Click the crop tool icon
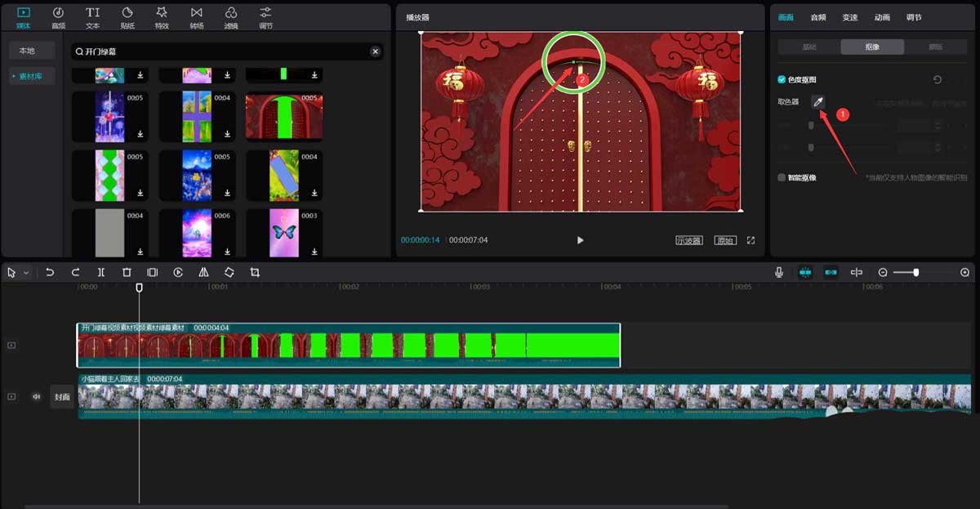 pyautogui.click(x=255, y=272)
